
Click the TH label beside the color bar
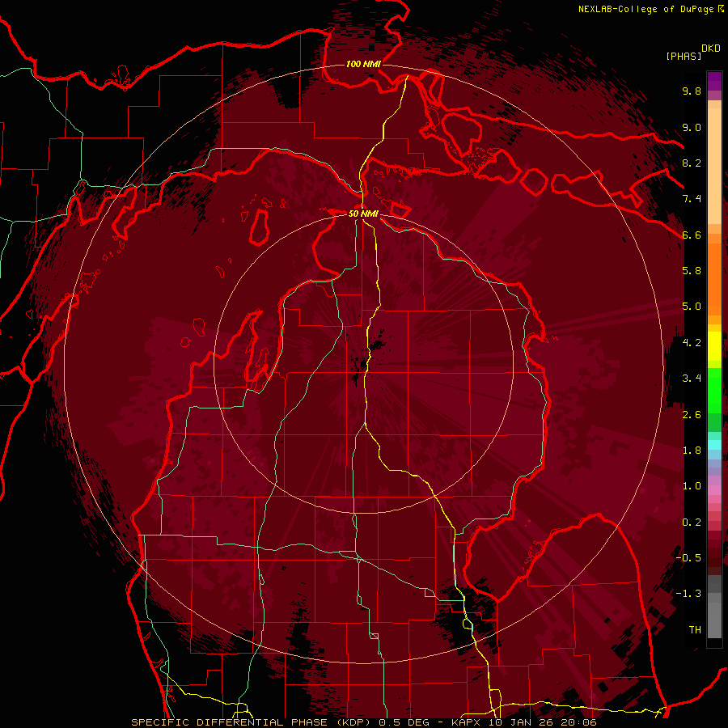click(695, 630)
